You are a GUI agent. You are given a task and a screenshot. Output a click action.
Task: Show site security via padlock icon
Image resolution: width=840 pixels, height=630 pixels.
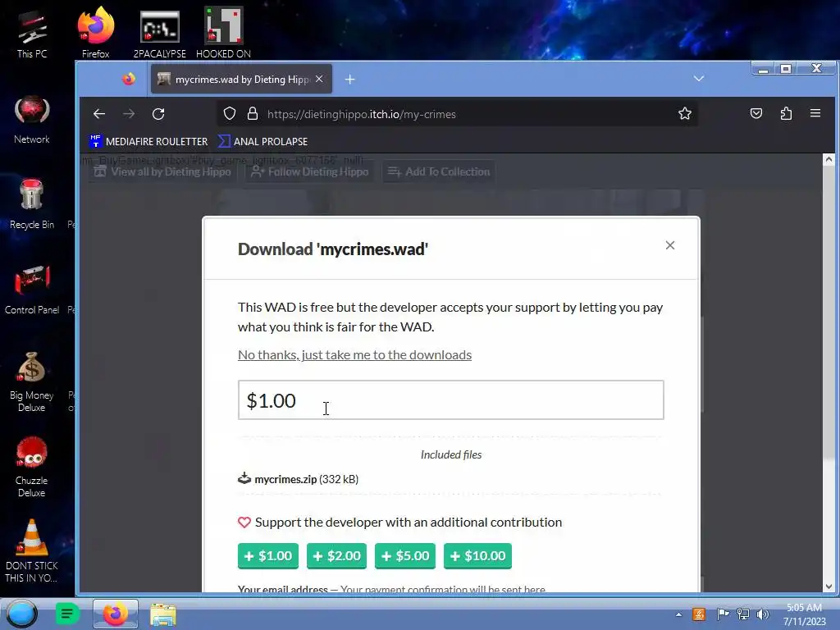(253, 113)
